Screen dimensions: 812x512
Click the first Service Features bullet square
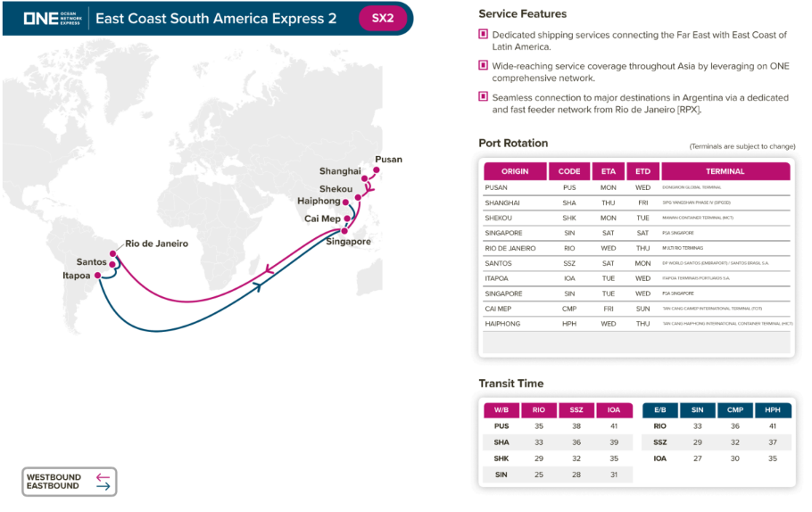click(483, 35)
